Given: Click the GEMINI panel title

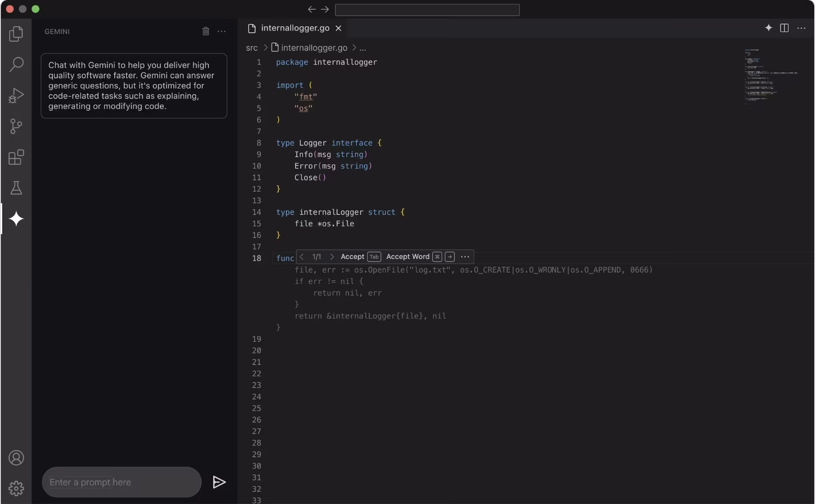Looking at the screenshot, I should click(x=57, y=31).
